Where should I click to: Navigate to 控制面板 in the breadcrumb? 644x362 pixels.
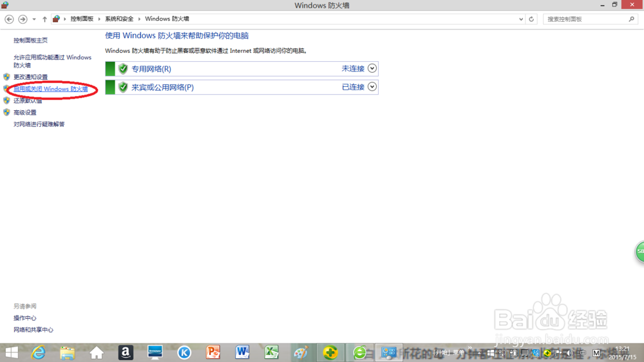click(x=82, y=19)
